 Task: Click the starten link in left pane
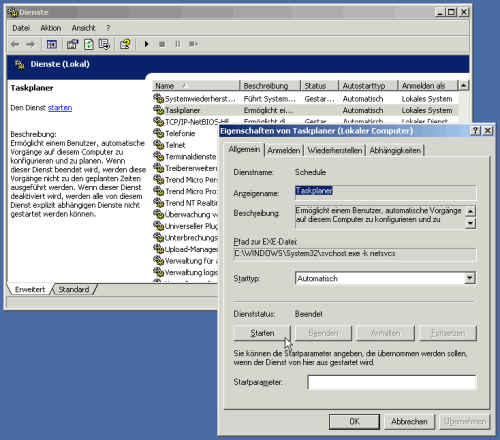click(60, 108)
